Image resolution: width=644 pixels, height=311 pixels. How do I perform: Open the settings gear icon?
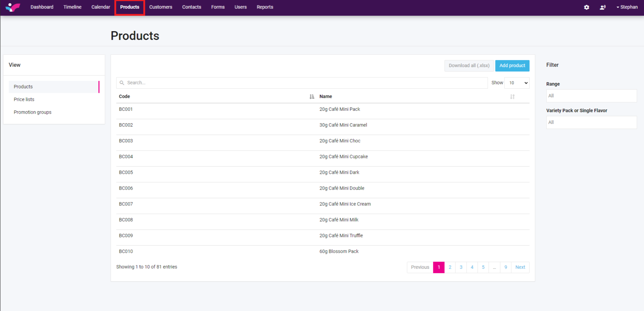click(586, 7)
